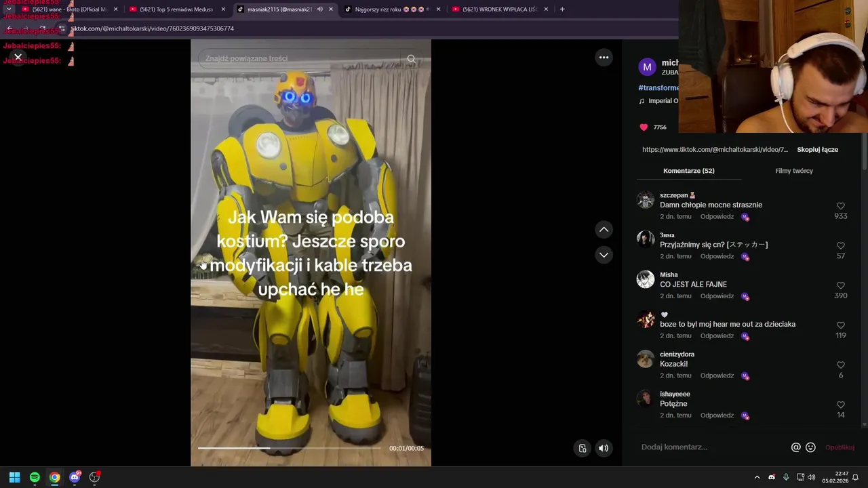Like the video with the red heart
Screen dimensions: 868x488
point(644,127)
